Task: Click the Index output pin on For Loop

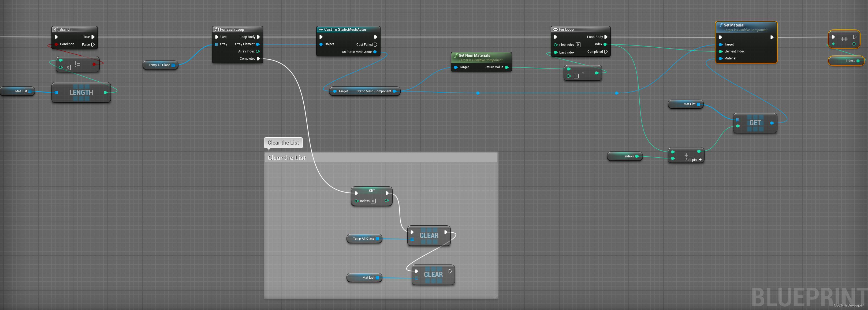Action: point(605,44)
